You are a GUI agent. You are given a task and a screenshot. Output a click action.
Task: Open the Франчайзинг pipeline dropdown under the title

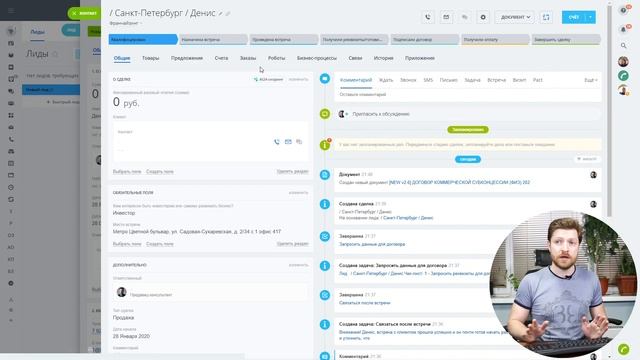point(126,23)
